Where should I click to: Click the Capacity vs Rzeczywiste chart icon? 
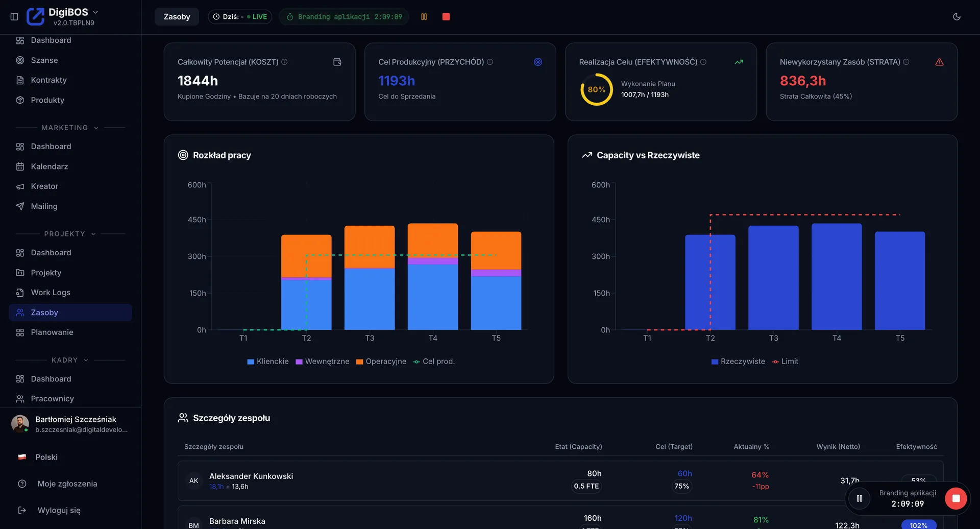pyautogui.click(x=587, y=155)
